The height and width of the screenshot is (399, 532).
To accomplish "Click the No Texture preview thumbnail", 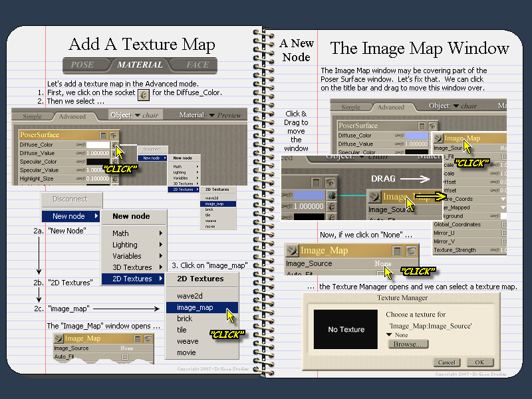I will 346,329.
